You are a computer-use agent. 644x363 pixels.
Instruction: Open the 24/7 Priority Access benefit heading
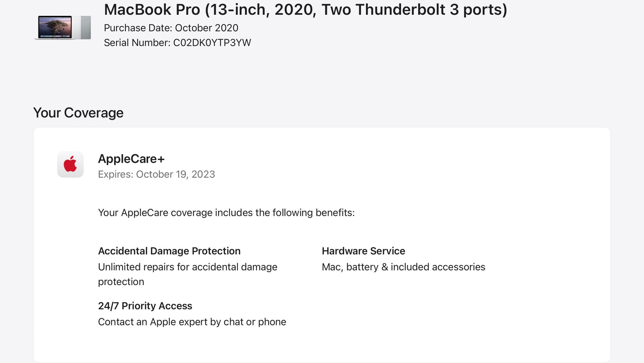click(x=145, y=306)
